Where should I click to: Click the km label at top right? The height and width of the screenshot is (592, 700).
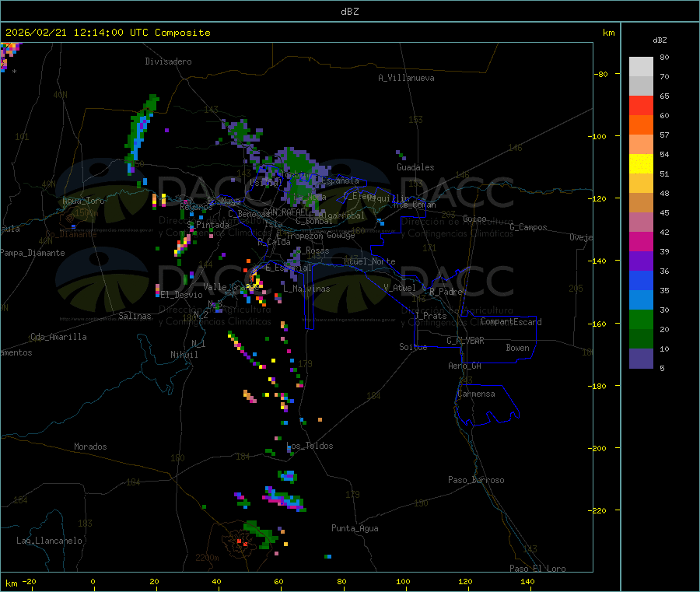[x=608, y=33]
